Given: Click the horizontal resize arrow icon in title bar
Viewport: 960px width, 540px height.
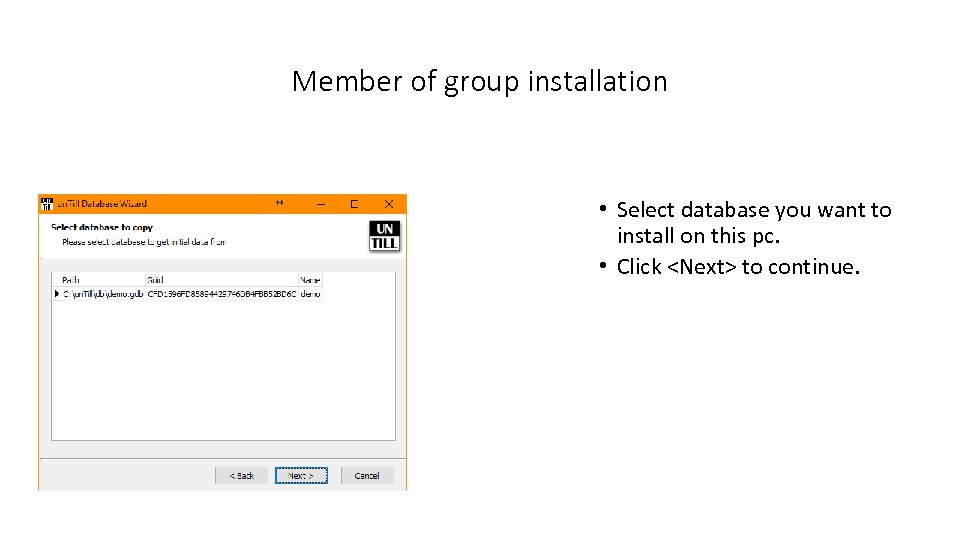Looking at the screenshot, I should point(279,203).
